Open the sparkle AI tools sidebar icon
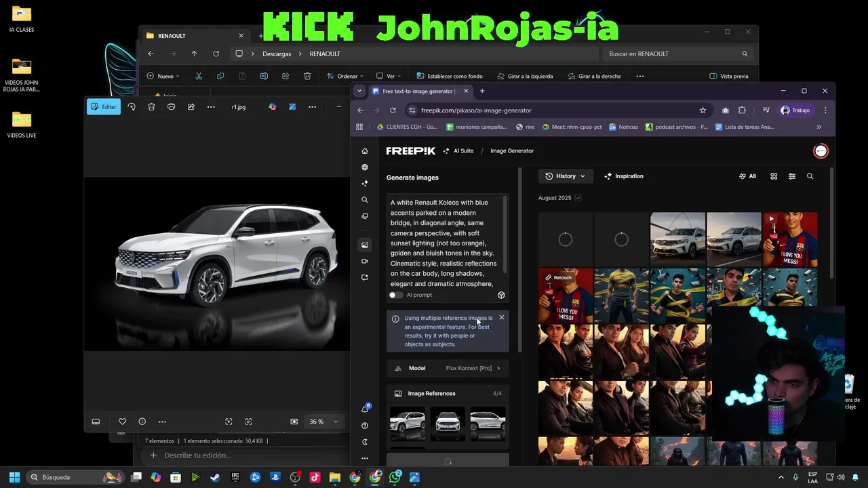 tap(365, 184)
